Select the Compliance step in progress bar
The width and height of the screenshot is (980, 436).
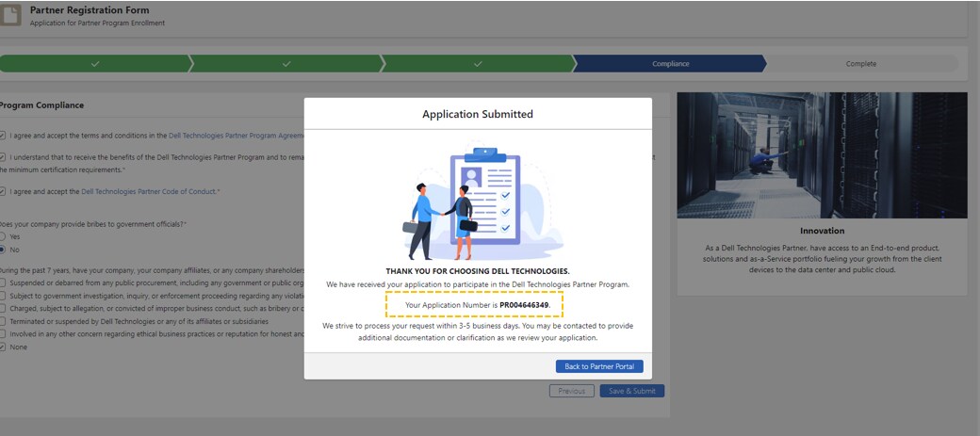tap(670, 64)
